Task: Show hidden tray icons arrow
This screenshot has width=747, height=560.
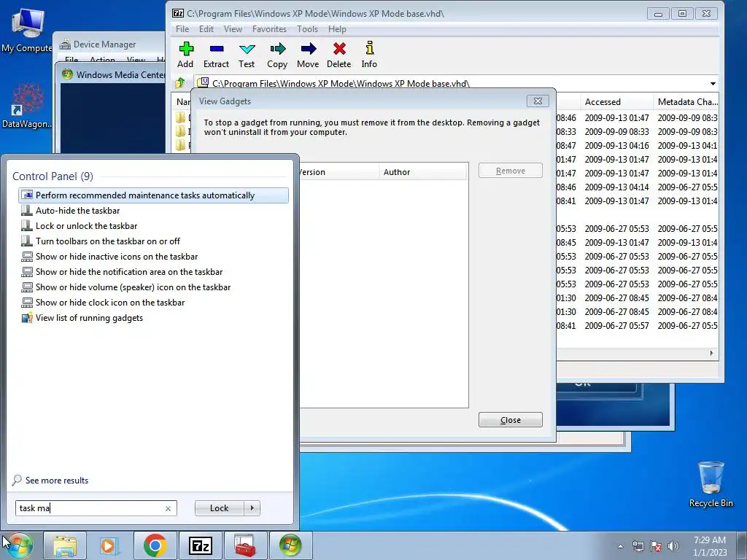Action: (620, 546)
